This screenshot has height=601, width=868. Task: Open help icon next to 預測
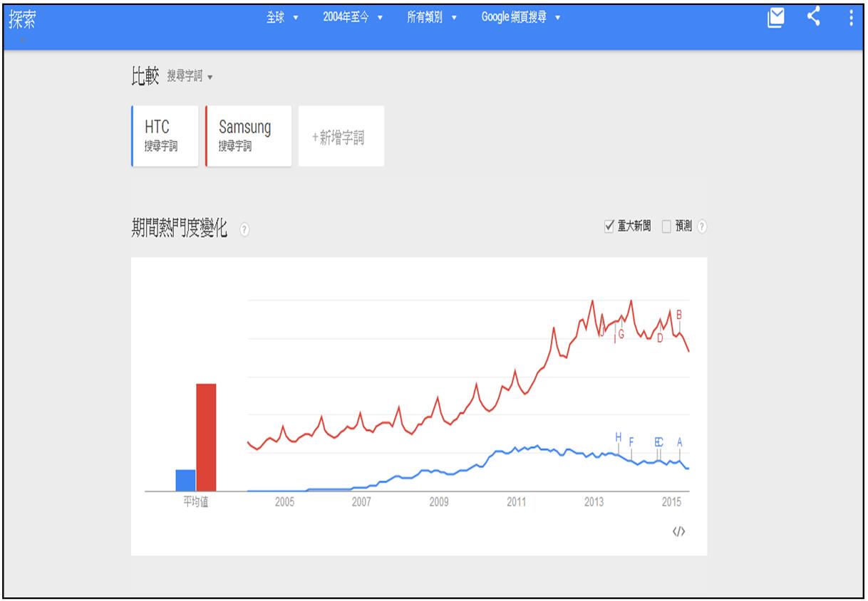[x=702, y=226]
